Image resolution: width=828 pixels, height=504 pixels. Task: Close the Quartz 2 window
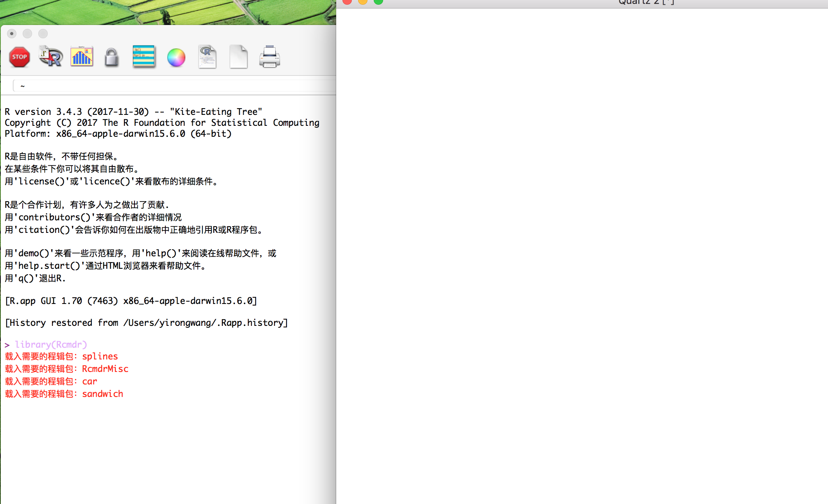point(347,2)
